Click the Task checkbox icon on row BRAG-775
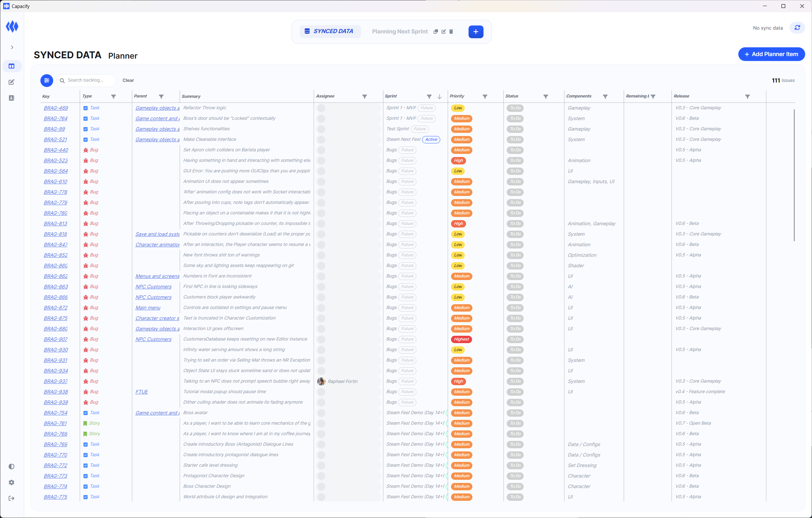Screen dimensions: 812x518 86,496
